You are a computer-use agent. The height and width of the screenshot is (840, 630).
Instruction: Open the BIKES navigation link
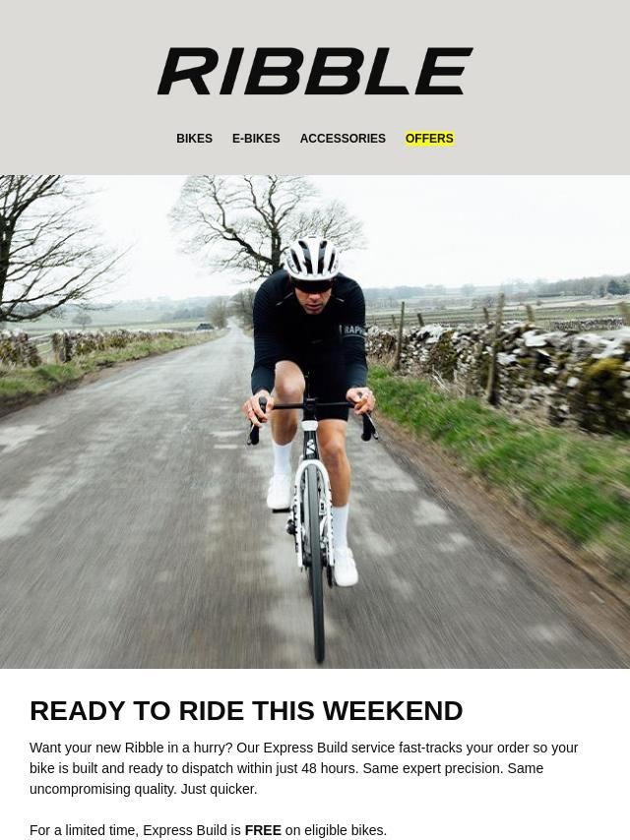[x=194, y=139]
